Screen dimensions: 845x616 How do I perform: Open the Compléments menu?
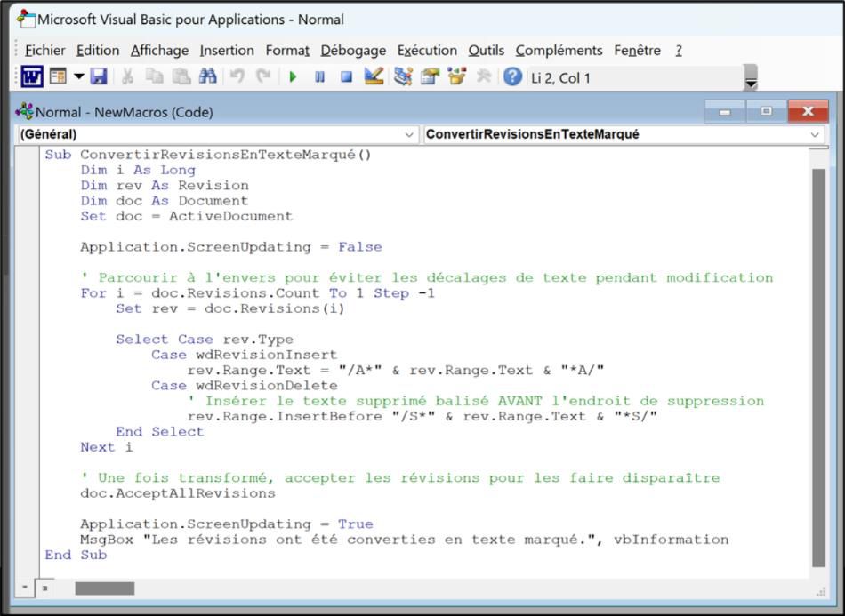point(559,51)
